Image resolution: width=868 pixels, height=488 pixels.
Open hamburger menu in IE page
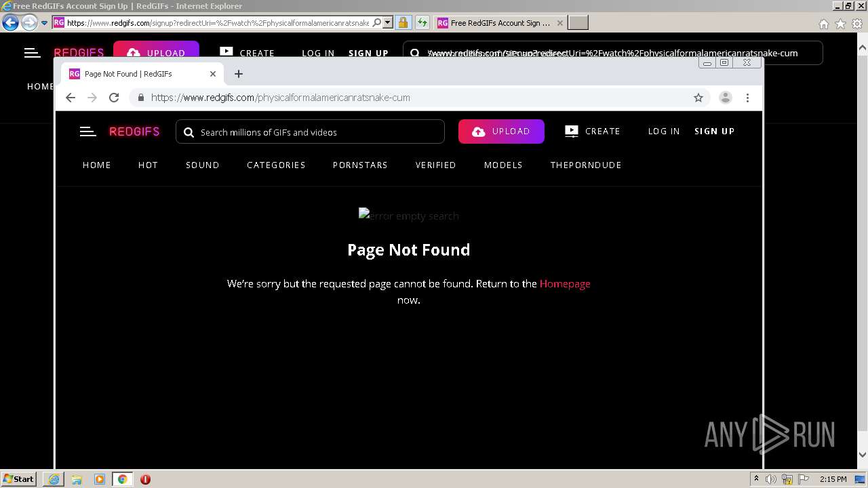tap(32, 53)
